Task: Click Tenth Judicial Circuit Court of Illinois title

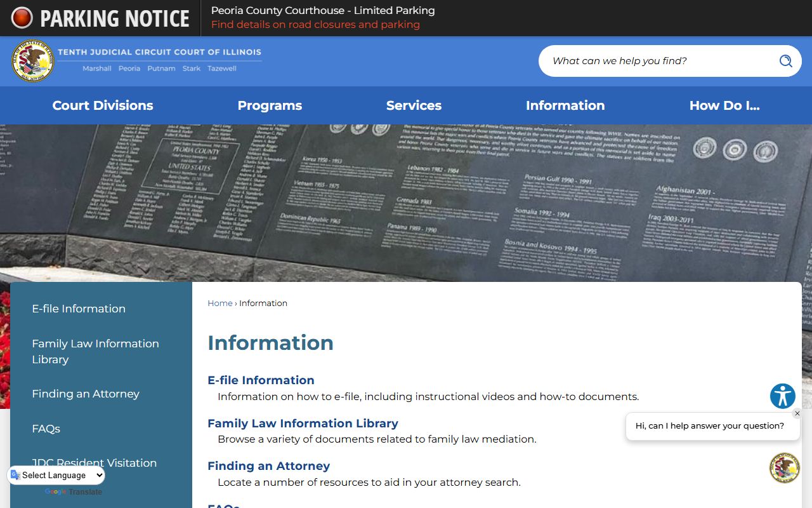Action: coord(159,52)
